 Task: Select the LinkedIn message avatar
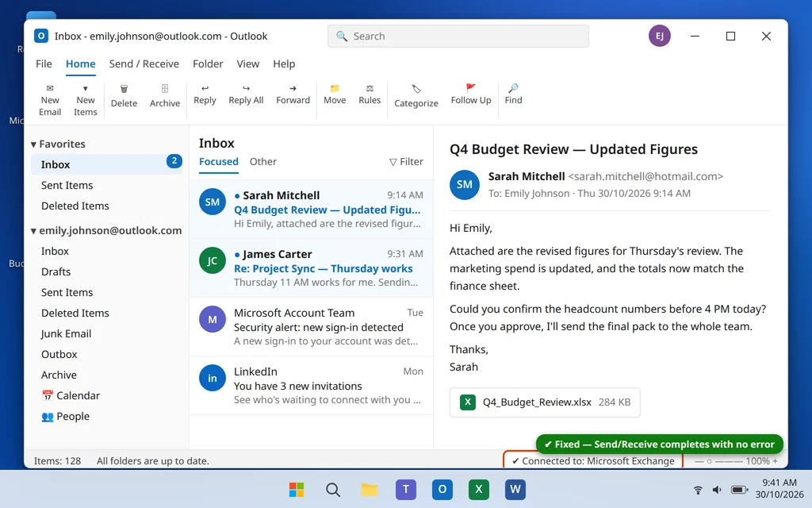[x=213, y=378]
